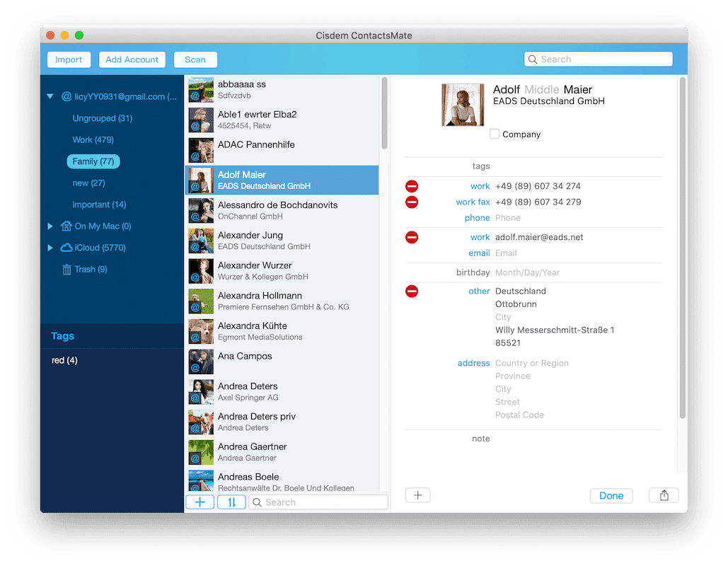Change the work phone label dropdown
Viewport: 728px width, 566px height.
(x=480, y=186)
